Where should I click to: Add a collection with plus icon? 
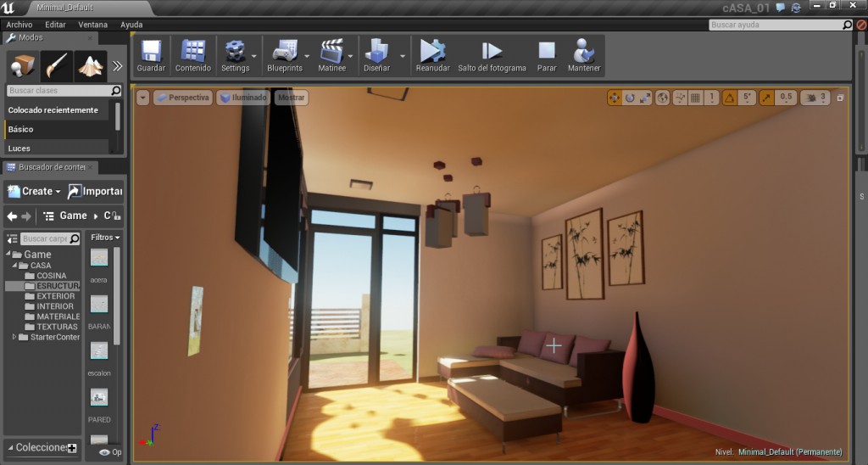coord(72,448)
